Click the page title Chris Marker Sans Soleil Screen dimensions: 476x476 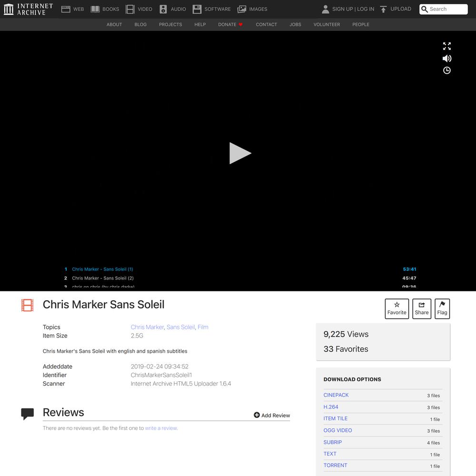103,305
